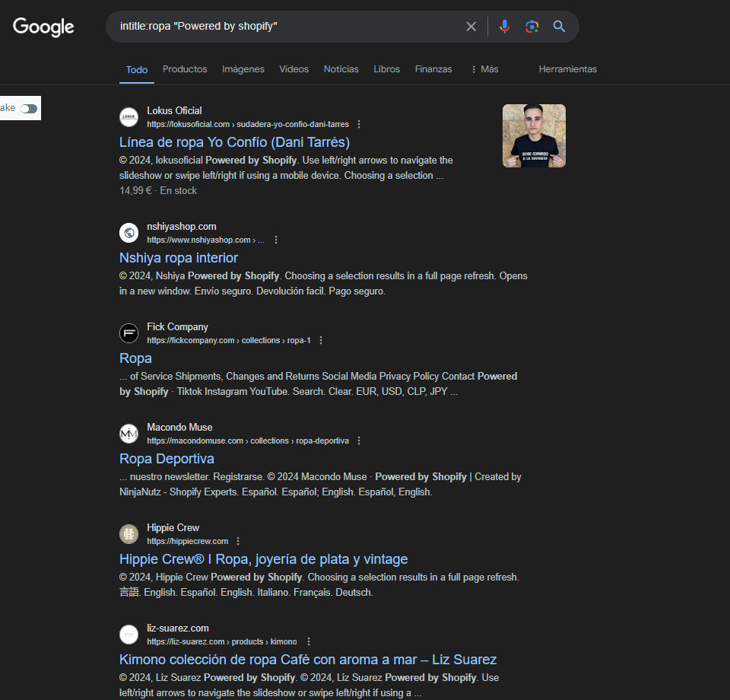Click the Dani Tarrés product thumbnail

click(534, 135)
